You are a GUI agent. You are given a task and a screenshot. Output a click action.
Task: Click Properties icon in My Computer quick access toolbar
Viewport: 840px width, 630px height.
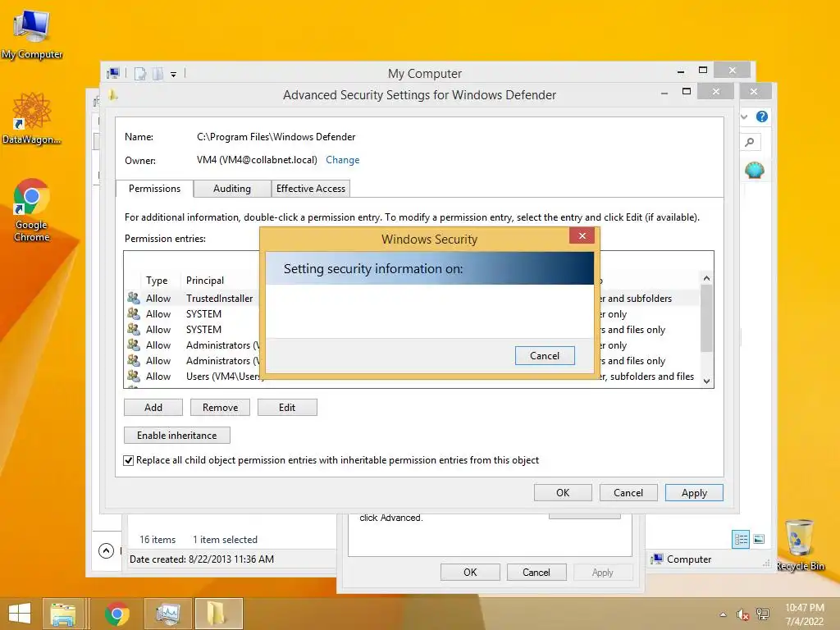point(140,74)
